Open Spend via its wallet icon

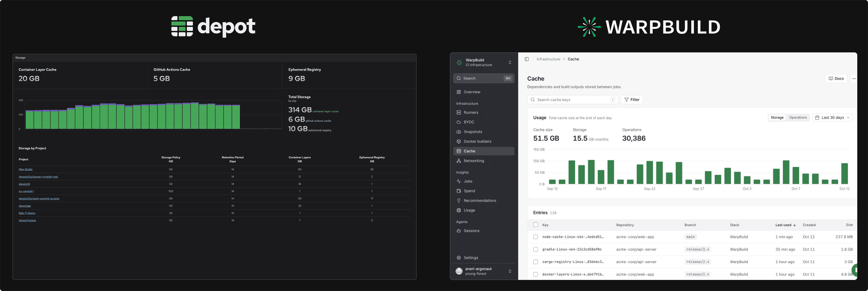point(459,191)
